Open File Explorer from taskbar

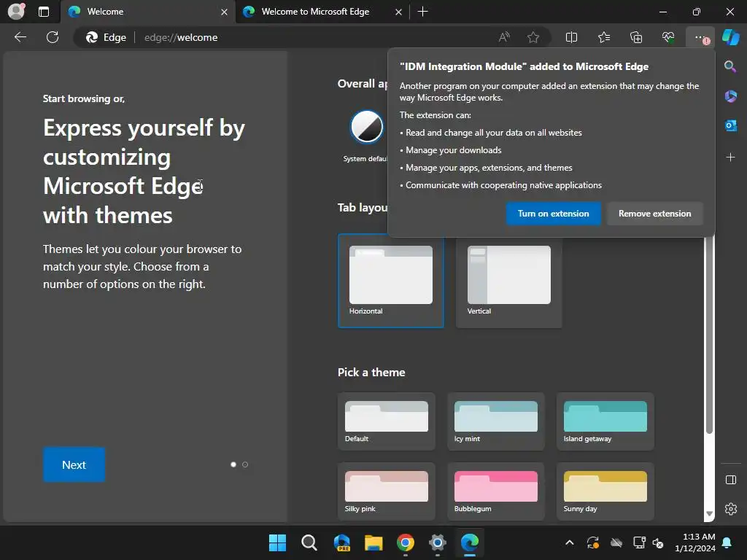pos(373,542)
